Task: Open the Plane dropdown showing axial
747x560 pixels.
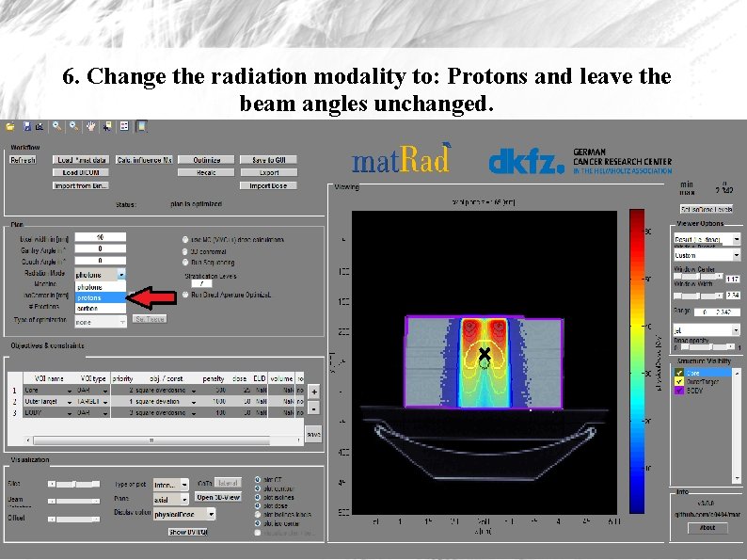Action: pyautogui.click(x=170, y=500)
